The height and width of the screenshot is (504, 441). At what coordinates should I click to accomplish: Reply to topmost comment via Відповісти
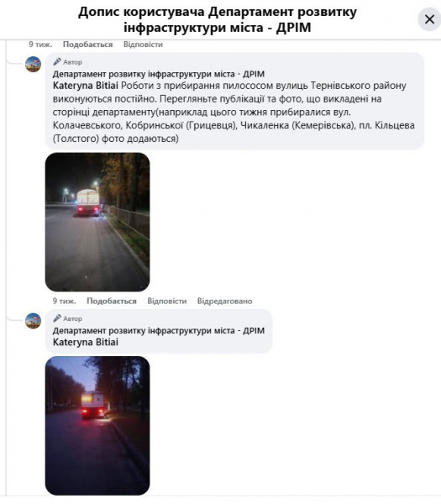[143, 45]
